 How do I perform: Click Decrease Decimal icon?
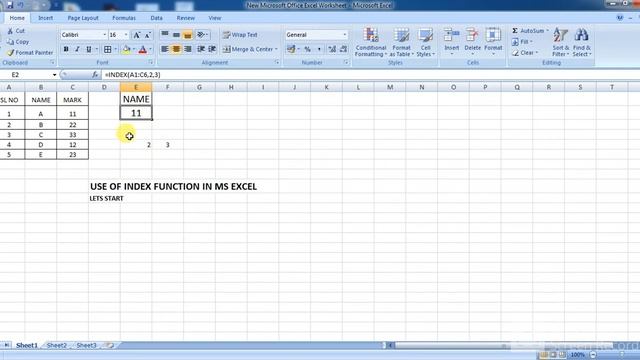coord(343,49)
